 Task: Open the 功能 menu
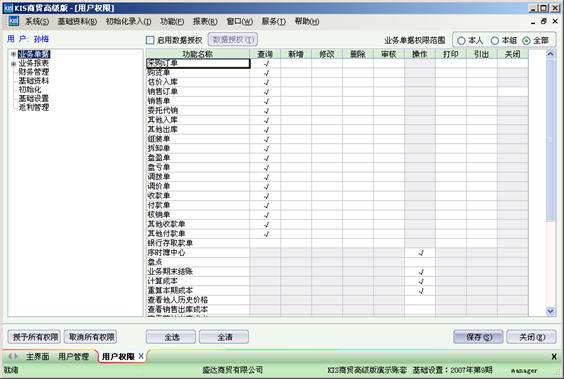(x=172, y=22)
